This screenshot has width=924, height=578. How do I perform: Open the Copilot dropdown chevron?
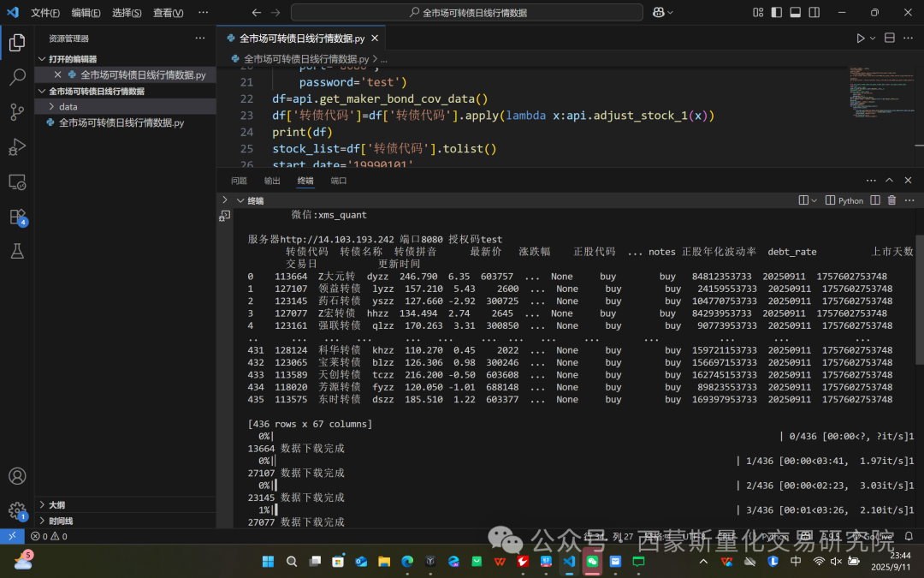670,12
